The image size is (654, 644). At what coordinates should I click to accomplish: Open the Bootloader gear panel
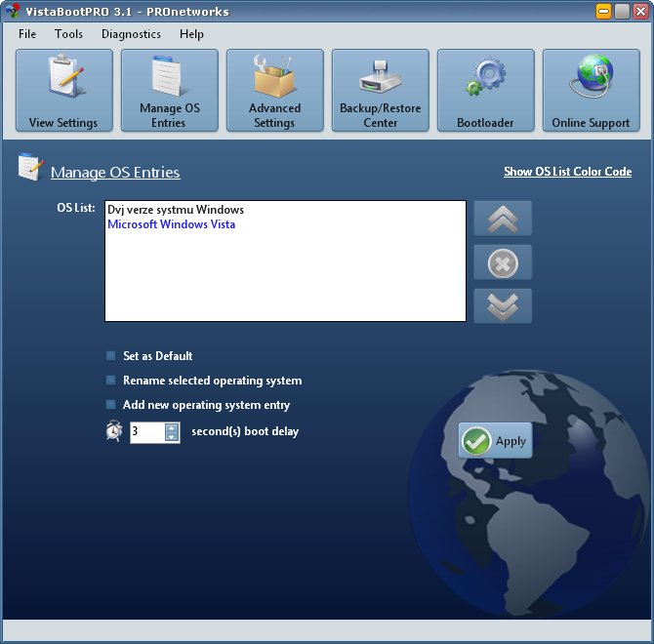click(485, 90)
